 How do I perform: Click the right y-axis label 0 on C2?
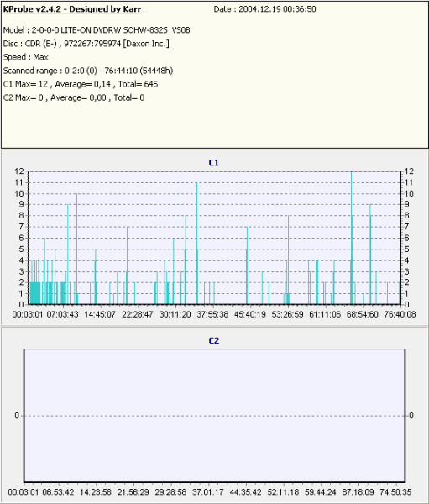click(411, 416)
